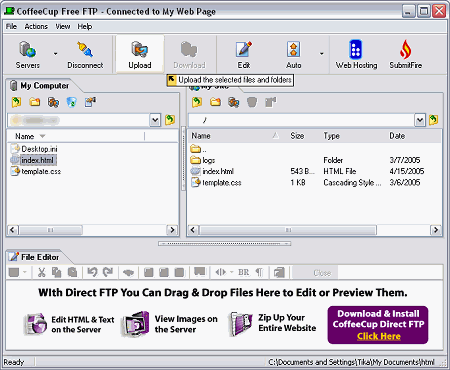Screen dimensions: 450x370
Task: Open the Actions menu
Action: click(x=36, y=26)
